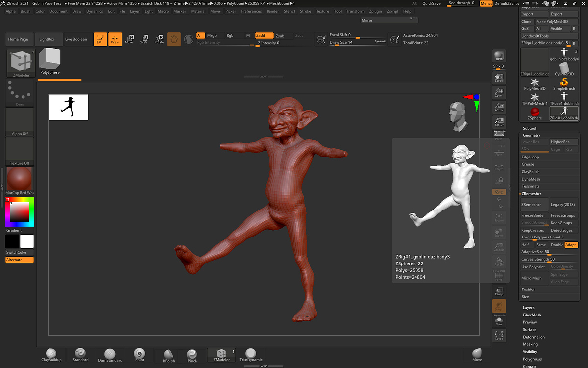Click the BPR render icon
Viewport: 588px width, 368px height.
[x=499, y=55]
